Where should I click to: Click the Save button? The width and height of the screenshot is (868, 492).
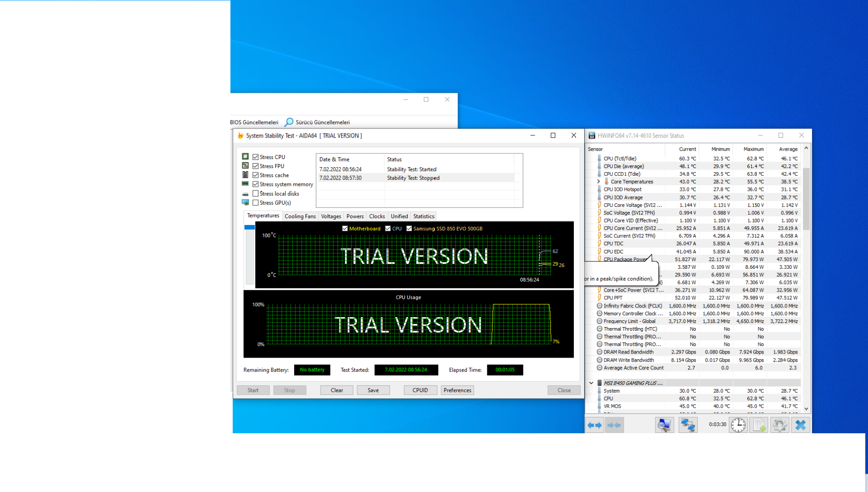click(x=373, y=390)
